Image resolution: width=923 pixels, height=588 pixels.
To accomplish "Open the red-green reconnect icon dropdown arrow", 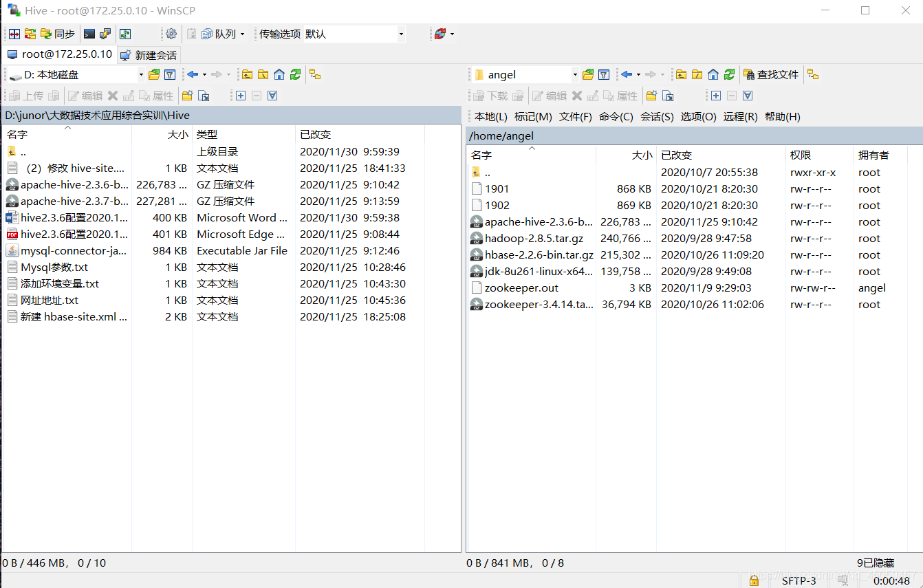I will (452, 34).
